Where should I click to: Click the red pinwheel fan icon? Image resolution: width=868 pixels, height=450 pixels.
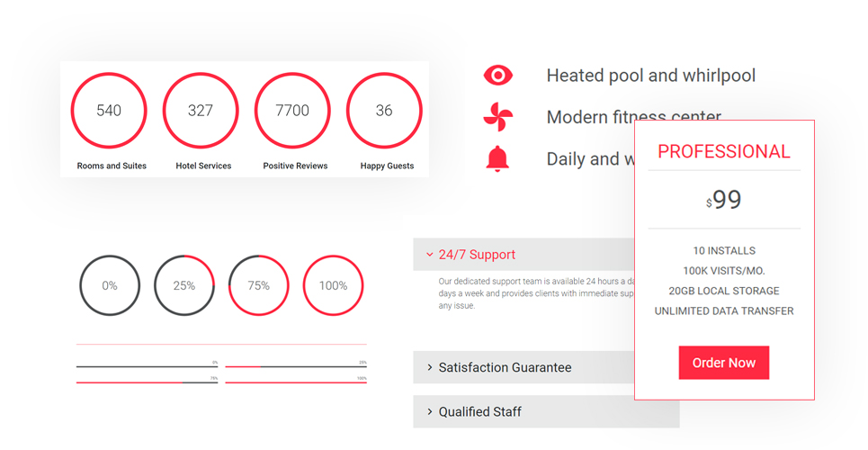(x=498, y=117)
